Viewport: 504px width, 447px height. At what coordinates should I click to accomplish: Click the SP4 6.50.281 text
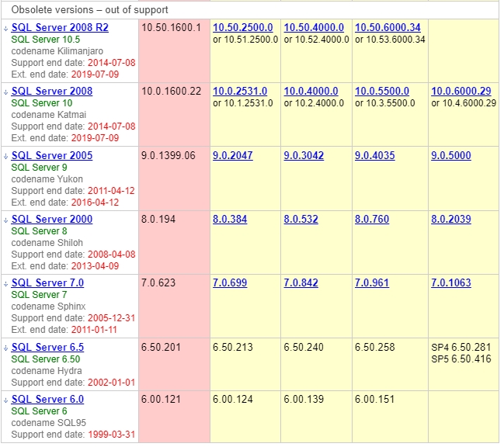tap(461, 347)
